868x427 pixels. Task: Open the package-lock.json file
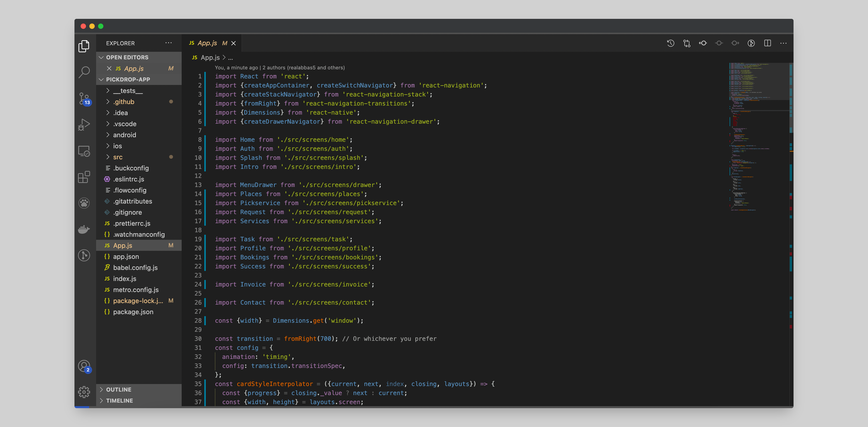point(139,301)
